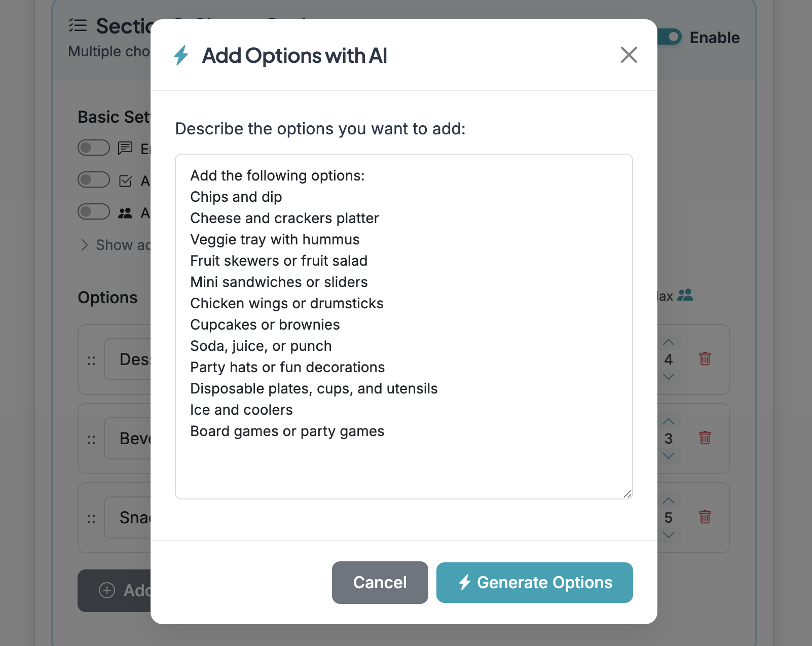812x646 pixels.
Task: Click the drag handle beside the Dessert option
Action: coord(92,359)
